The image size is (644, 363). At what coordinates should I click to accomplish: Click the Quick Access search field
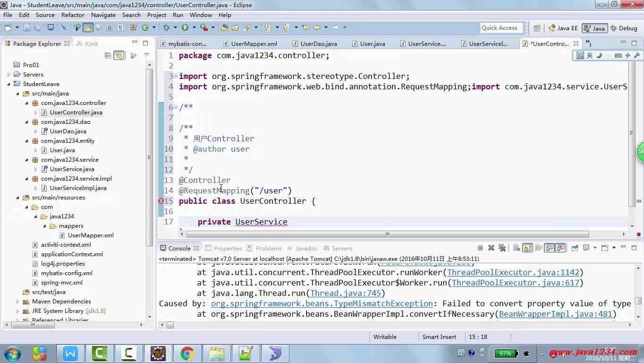[x=501, y=28]
